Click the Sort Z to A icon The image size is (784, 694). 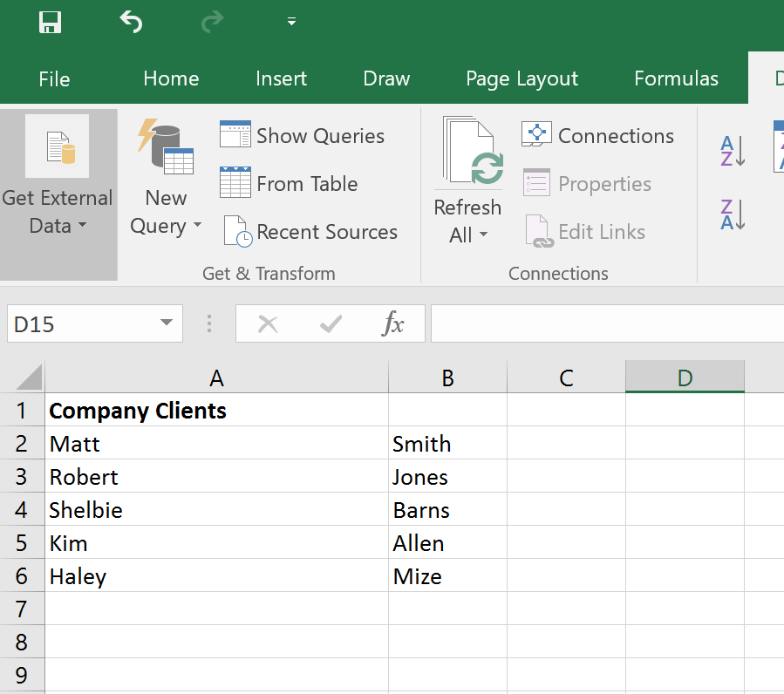[x=731, y=214]
